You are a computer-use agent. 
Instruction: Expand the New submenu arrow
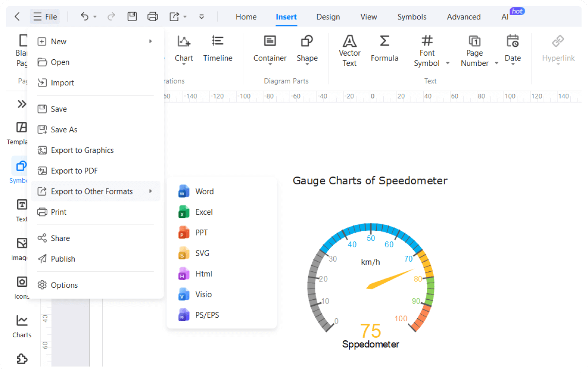151,41
